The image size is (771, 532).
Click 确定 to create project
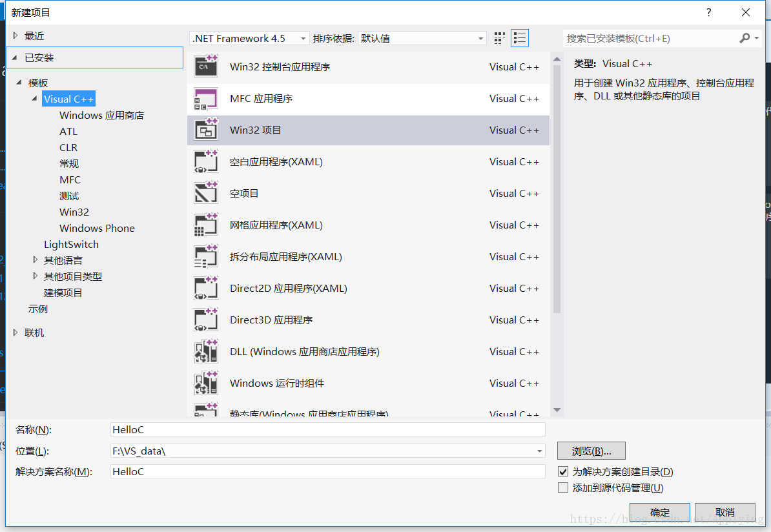pyautogui.click(x=660, y=513)
